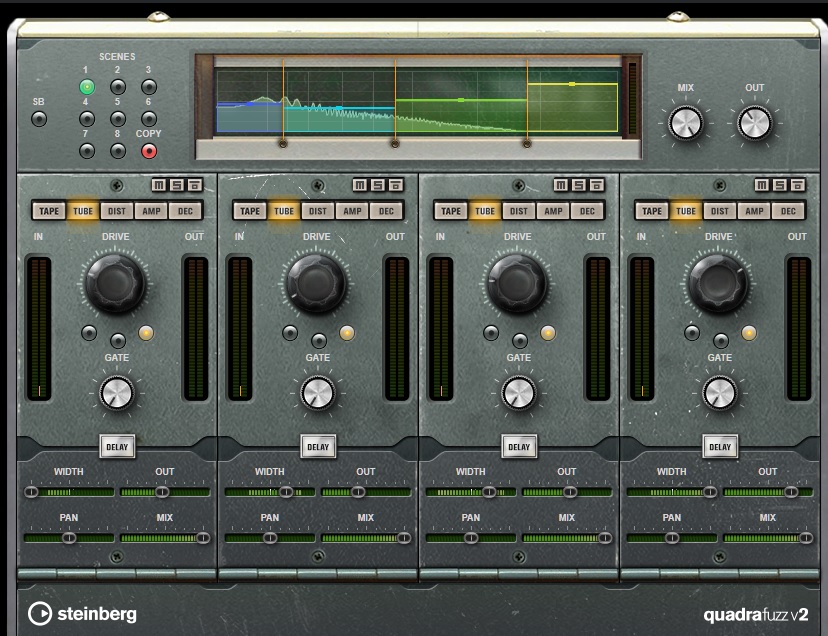Image resolution: width=828 pixels, height=636 pixels.
Task: Choose AMP mode for band 3
Action: [553, 211]
